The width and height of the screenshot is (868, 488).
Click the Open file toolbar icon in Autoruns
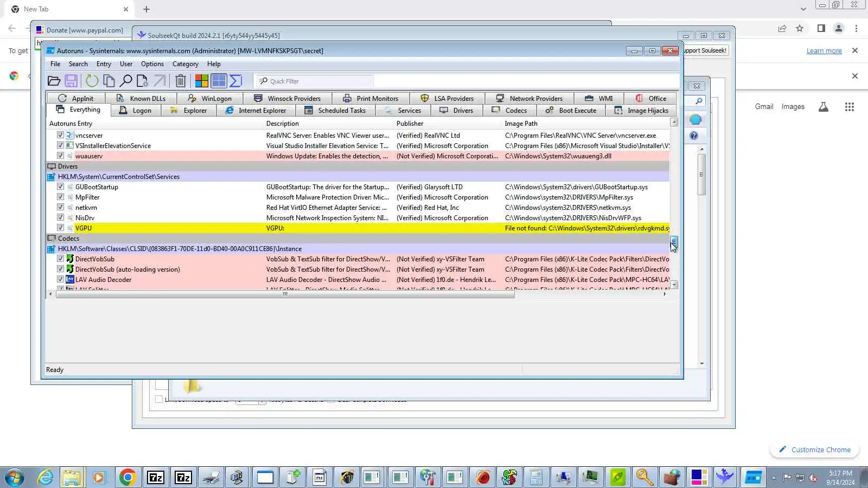point(54,81)
